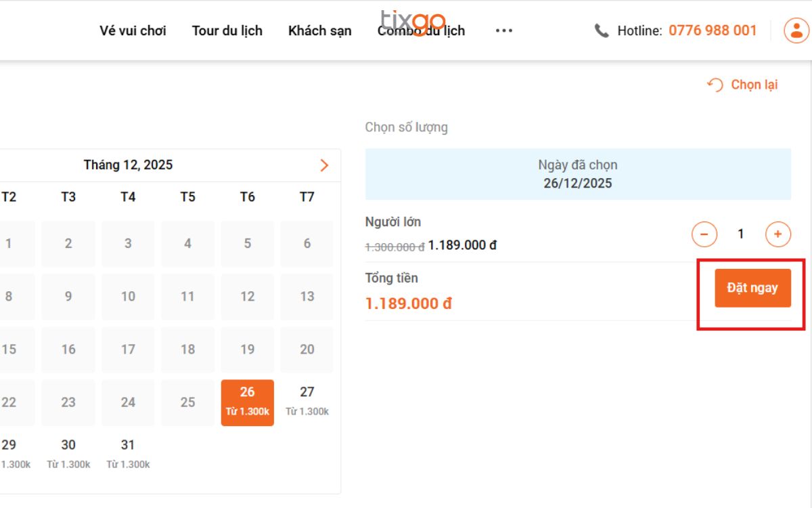This screenshot has width=812, height=508.
Task: Select December 30 on the calendar
Action: click(x=68, y=454)
